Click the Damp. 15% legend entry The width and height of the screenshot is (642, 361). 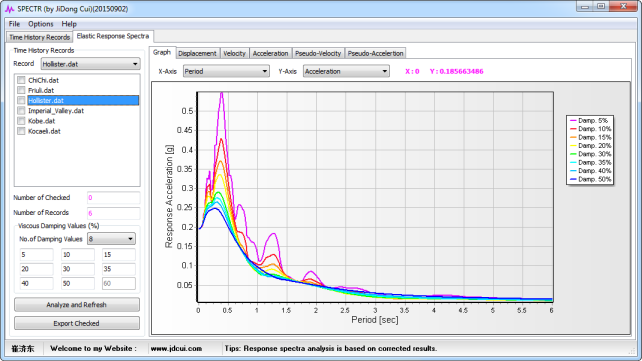click(590, 137)
